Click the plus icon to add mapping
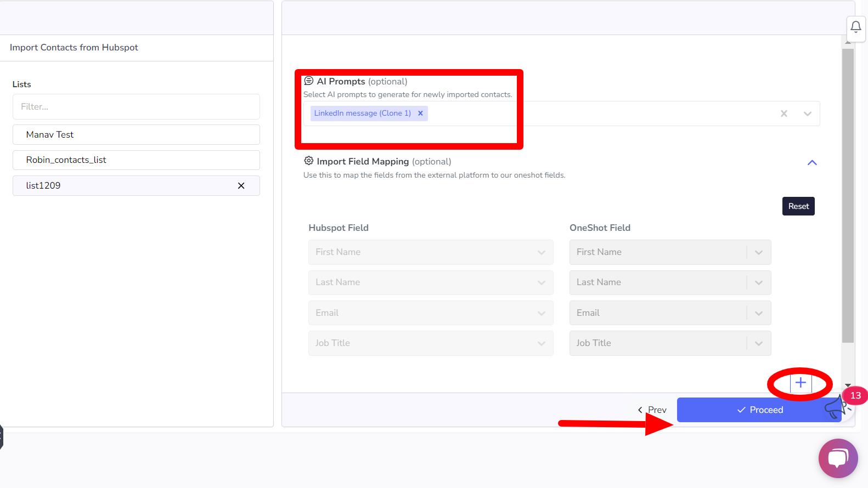The width and height of the screenshot is (868, 488). (x=801, y=383)
